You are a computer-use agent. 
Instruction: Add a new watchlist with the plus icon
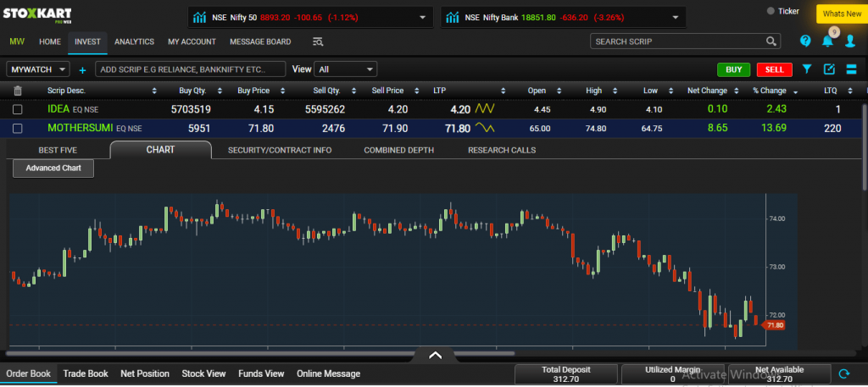click(x=82, y=70)
